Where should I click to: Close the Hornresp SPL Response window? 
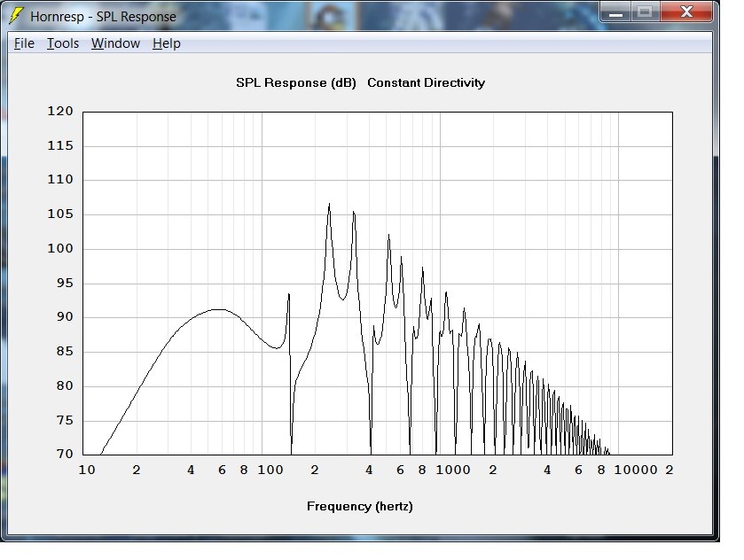[686, 12]
